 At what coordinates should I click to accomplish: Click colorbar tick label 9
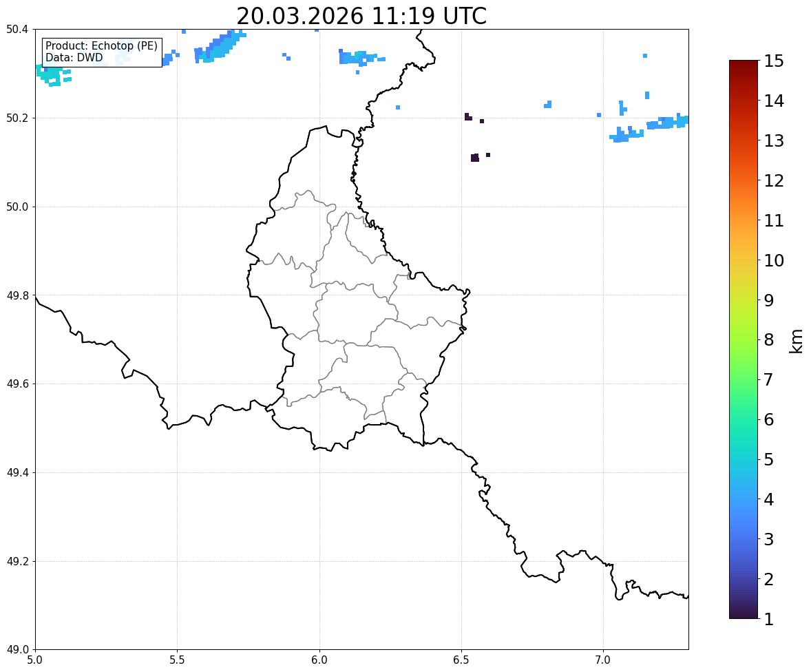pos(769,300)
